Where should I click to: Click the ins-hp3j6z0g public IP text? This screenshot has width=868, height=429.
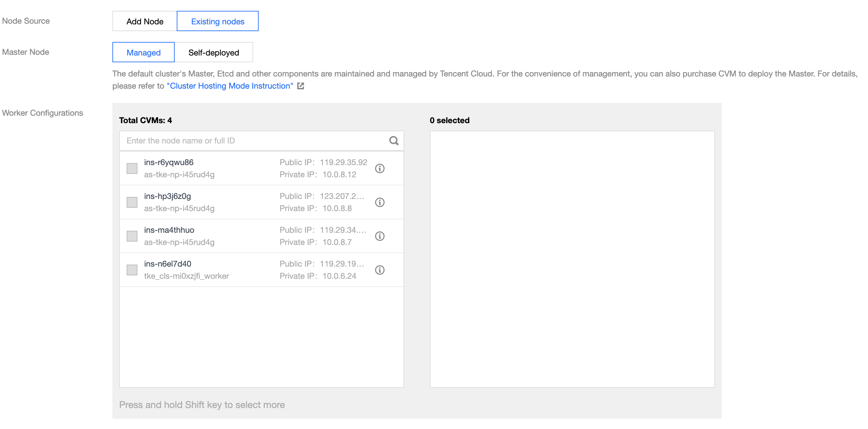[342, 196]
